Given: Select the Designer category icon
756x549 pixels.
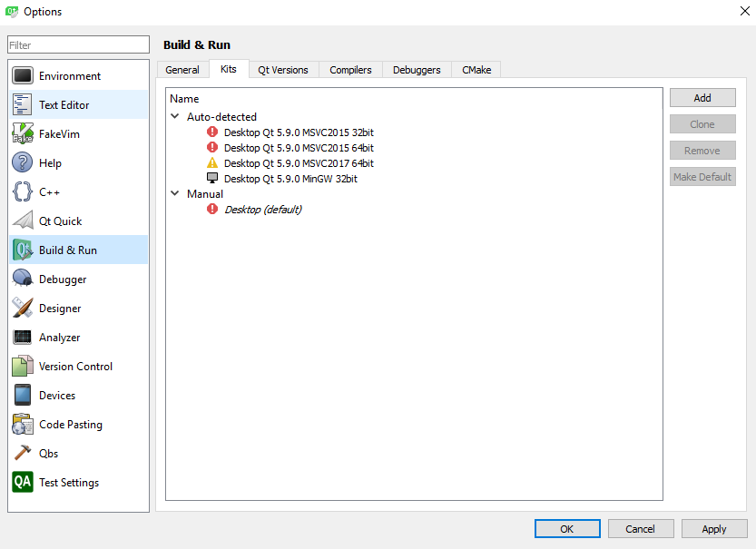Looking at the screenshot, I should 23,309.
